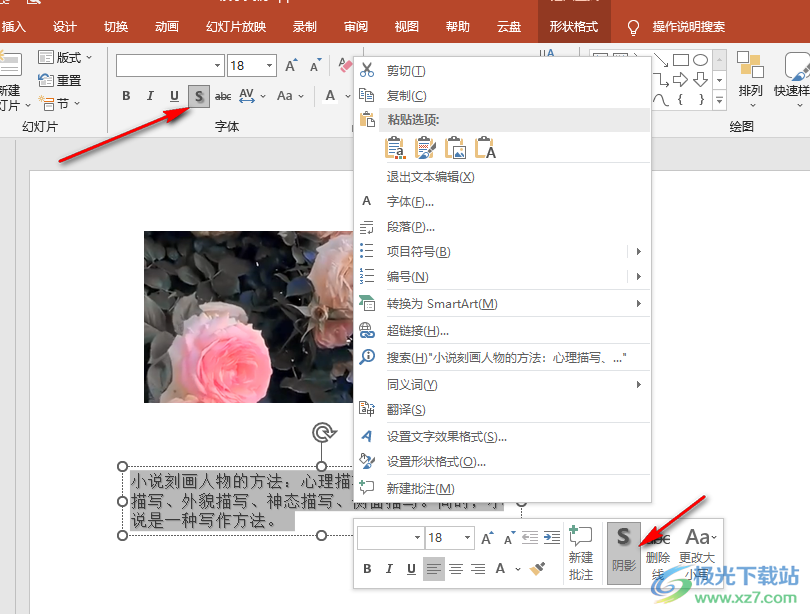Image resolution: width=810 pixels, height=614 pixels.
Task: Click the format painter brush in mini toolbar
Action: tap(537, 569)
